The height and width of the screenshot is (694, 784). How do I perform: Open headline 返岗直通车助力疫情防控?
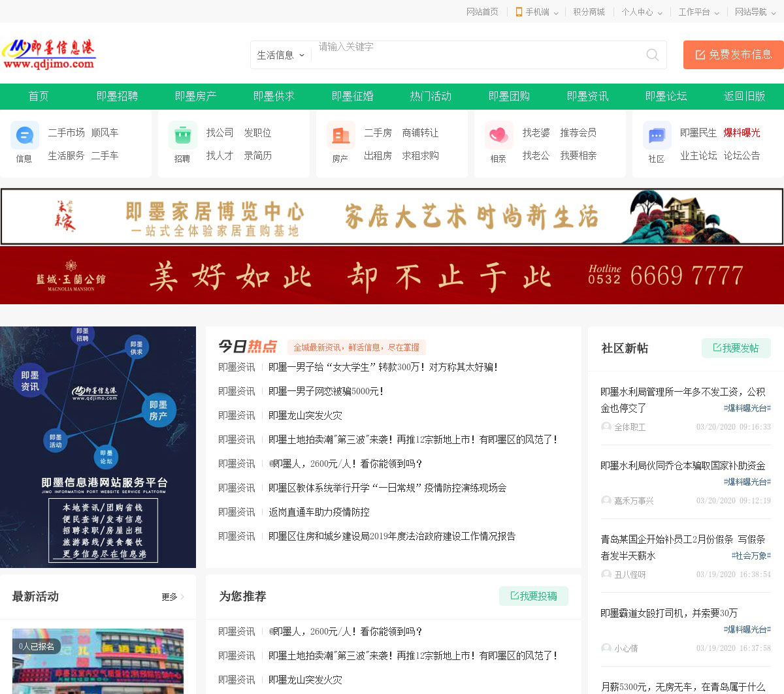319,512
